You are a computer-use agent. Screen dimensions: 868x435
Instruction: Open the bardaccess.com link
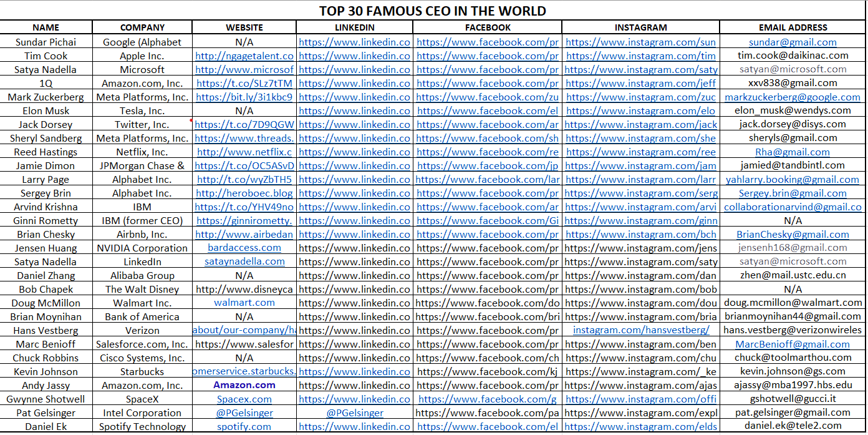coord(244,248)
